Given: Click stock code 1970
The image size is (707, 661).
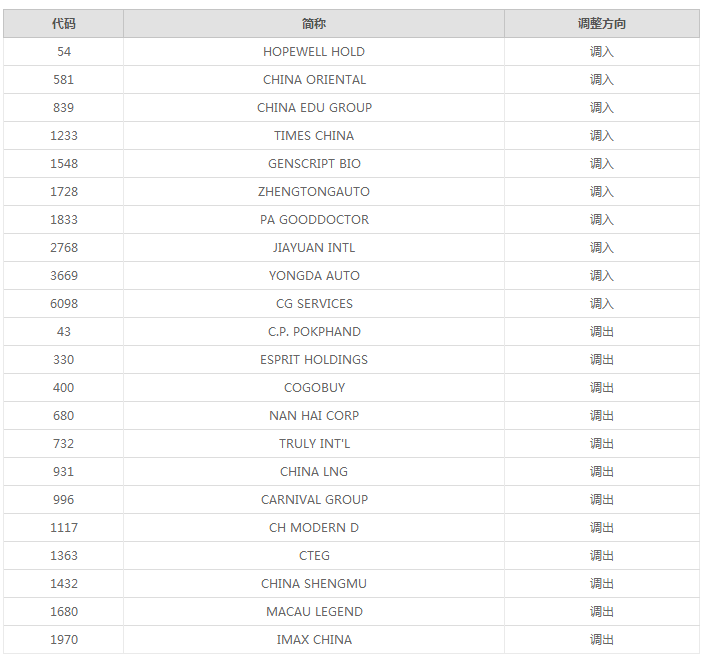Looking at the screenshot, I should 63,639.
